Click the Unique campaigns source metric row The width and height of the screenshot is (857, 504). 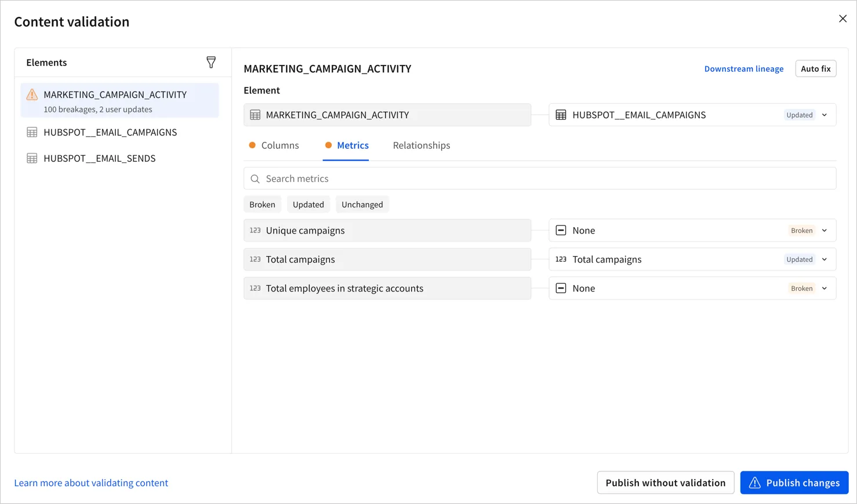click(387, 231)
